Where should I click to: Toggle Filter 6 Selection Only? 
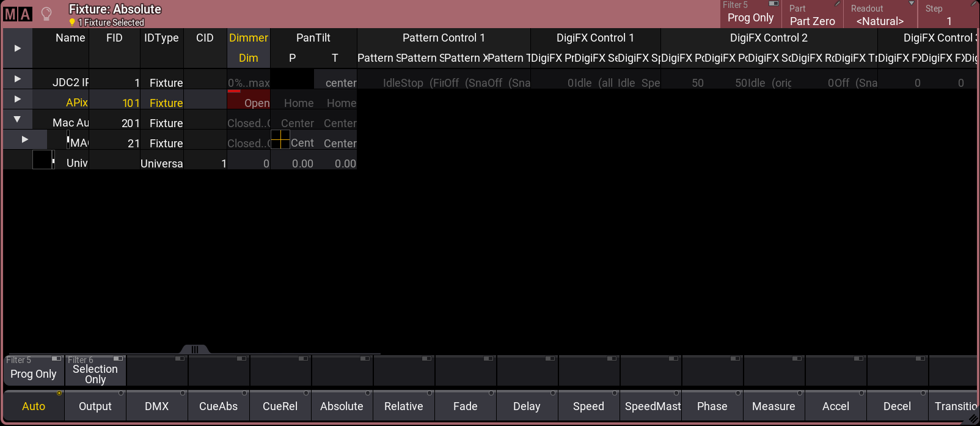(95, 370)
